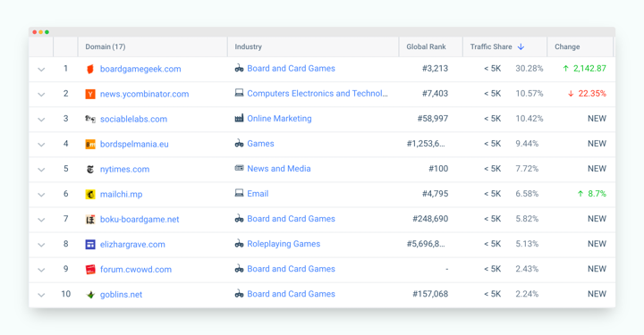
Task: Click the mailchi.mp yellow favicon
Action: click(x=90, y=194)
